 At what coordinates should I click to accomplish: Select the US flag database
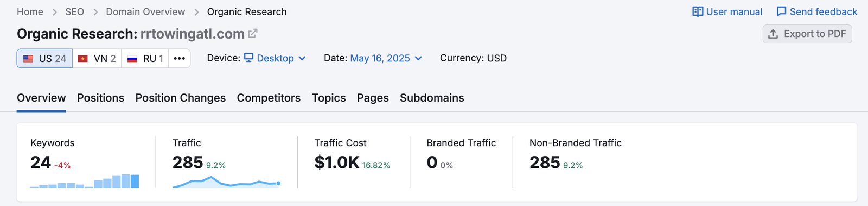[44, 58]
